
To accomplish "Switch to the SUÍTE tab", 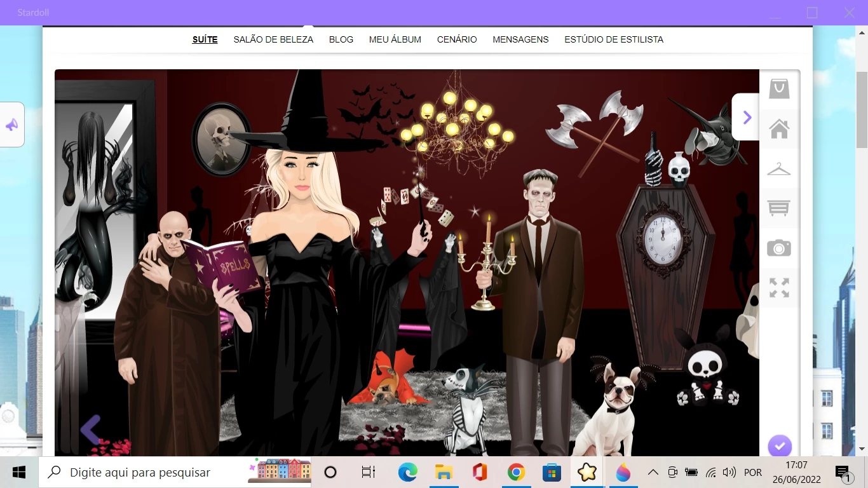I will click(205, 39).
